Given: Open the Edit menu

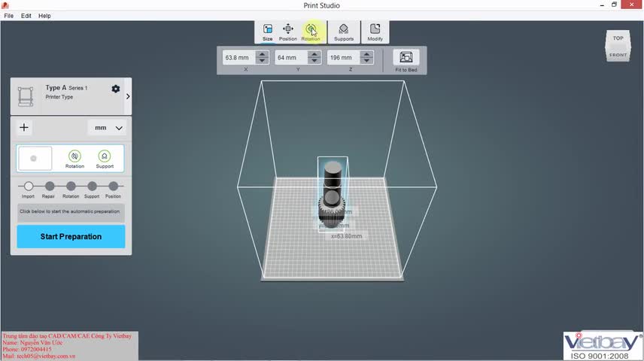Looking at the screenshot, I should 26,16.
